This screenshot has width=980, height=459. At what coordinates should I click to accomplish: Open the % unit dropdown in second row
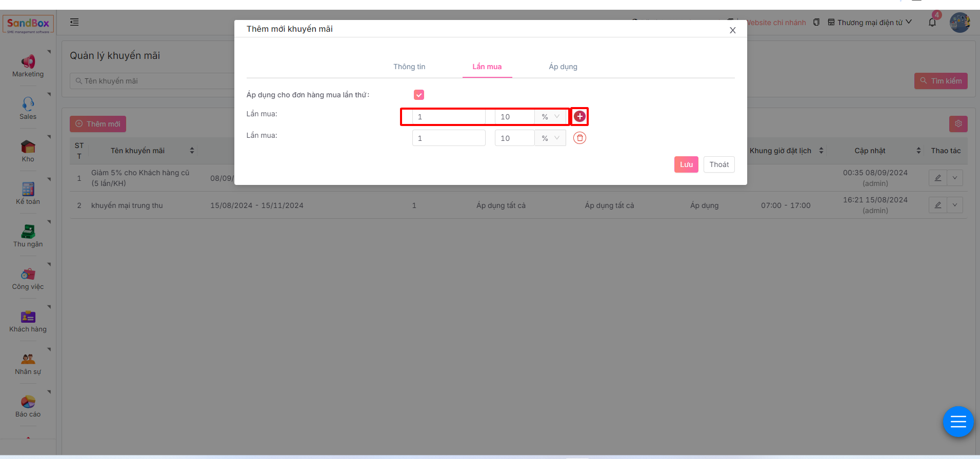pyautogui.click(x=550, y=138)
